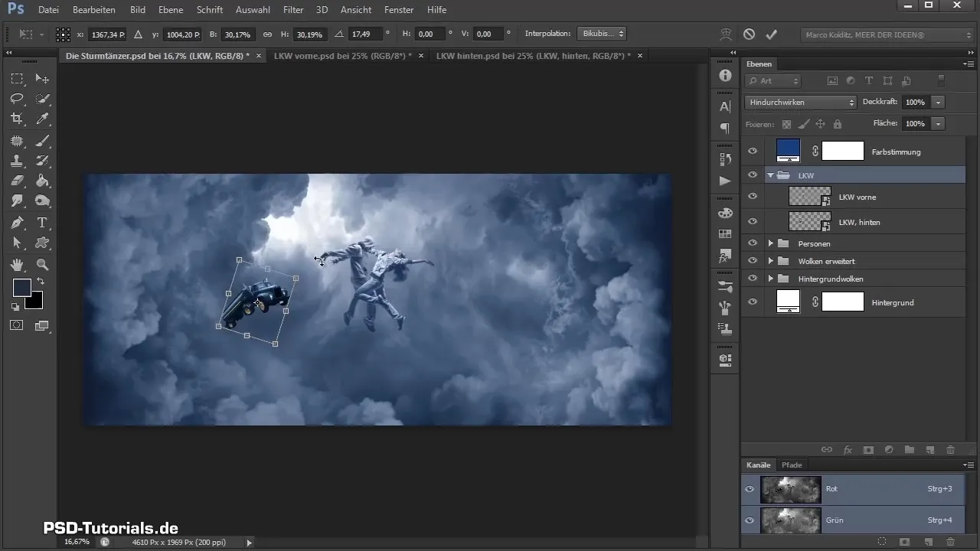Select the History Brush tool

pos(43,161)
